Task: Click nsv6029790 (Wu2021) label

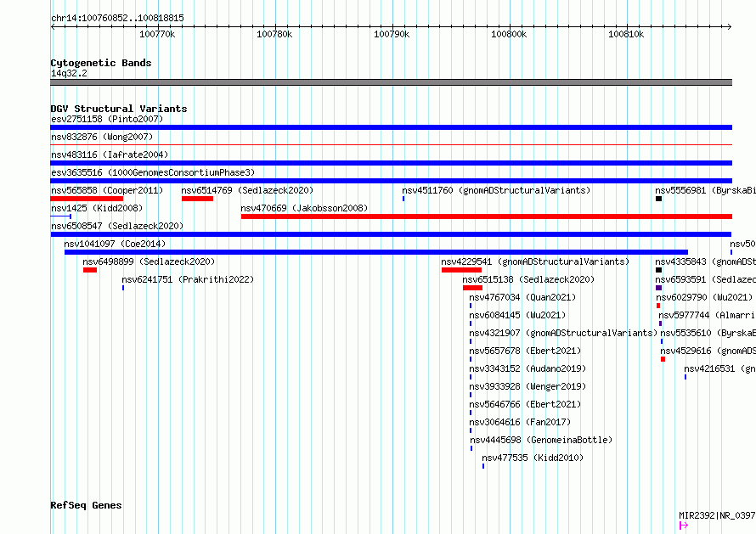Action: tap(704, 297)
